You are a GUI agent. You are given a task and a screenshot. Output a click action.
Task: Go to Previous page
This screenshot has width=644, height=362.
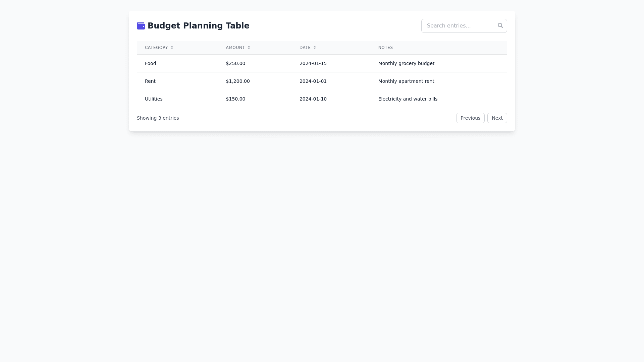pyautogui.click(x=470, y=118)
